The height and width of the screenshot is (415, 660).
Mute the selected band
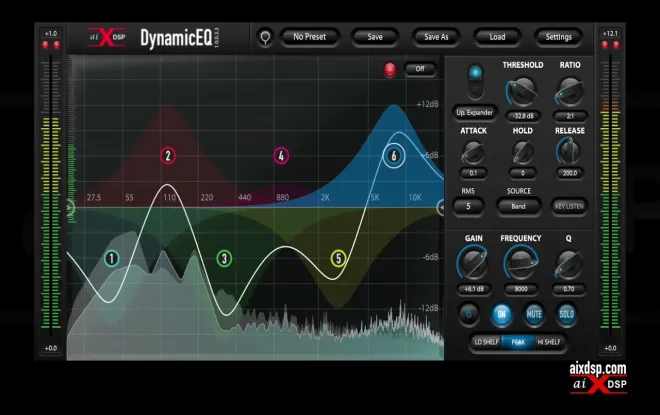[534, 314]
